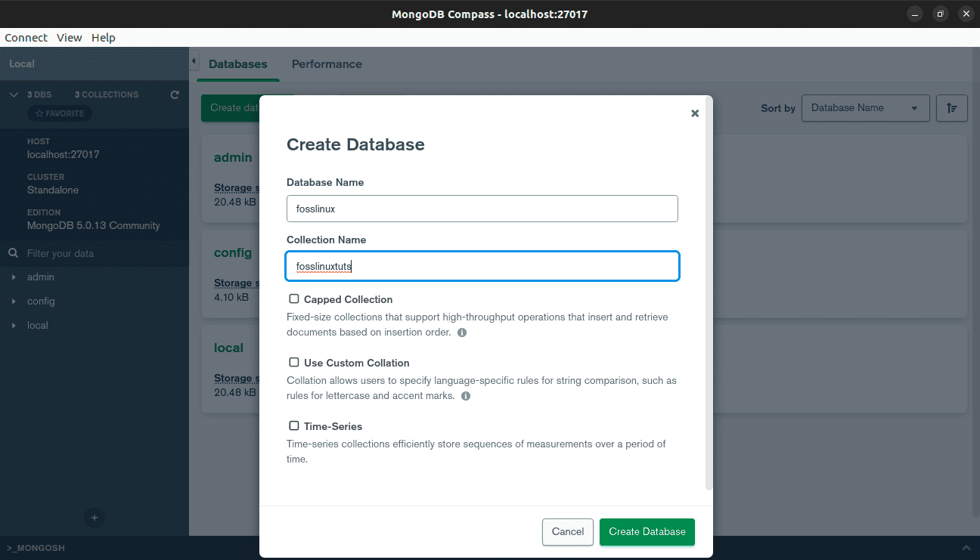980x560 pixels.
Task: Enable the Use Custom Collation checkbox
Action: (x=294, y=363)
